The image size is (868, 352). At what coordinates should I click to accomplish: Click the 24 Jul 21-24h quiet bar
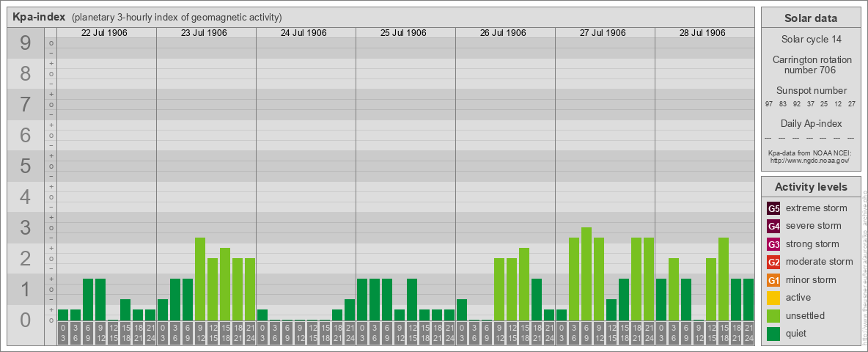click(349, 309)
